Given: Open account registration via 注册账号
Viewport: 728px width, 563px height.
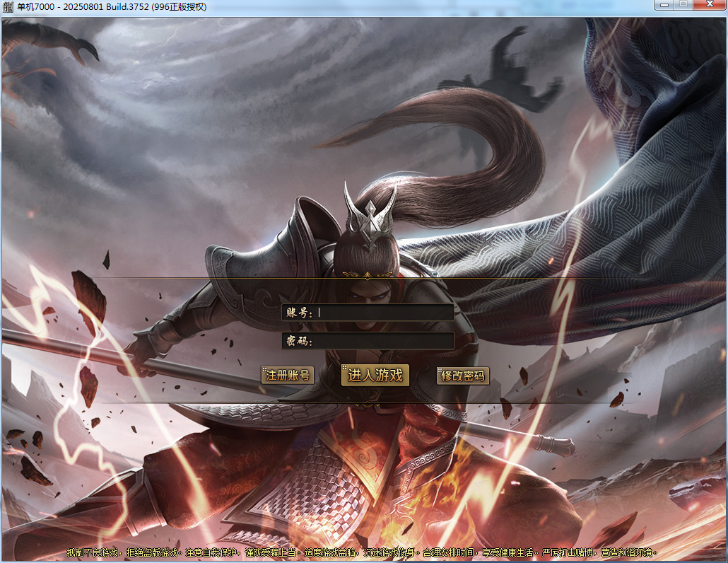Looking at the screenshot, I should click(288, 376).
